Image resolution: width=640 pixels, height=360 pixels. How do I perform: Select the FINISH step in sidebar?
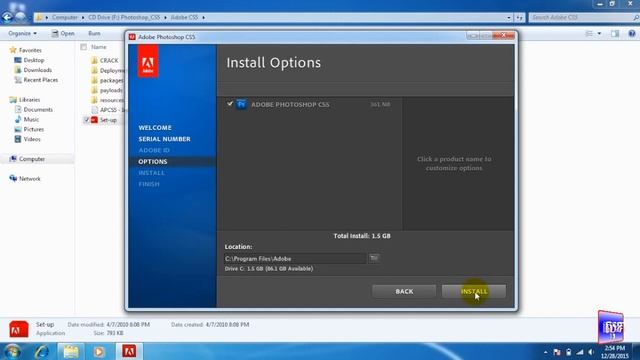tap(149, 184)
